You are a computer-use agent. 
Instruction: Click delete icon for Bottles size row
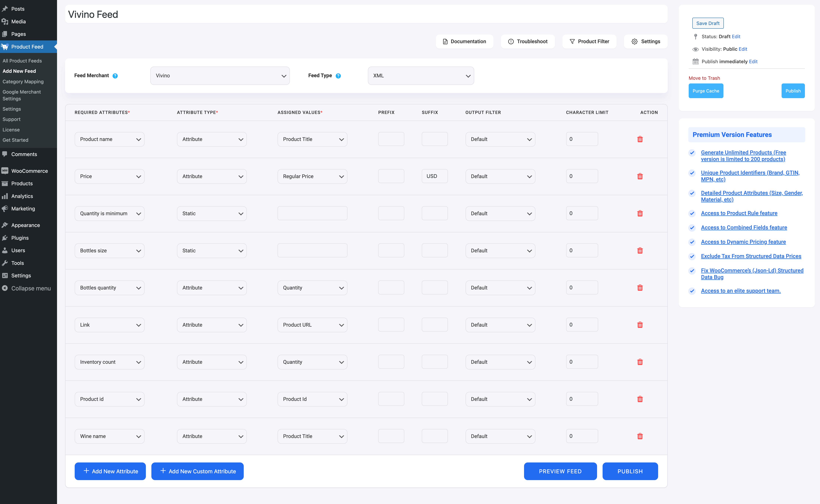(x=640, y=251)
